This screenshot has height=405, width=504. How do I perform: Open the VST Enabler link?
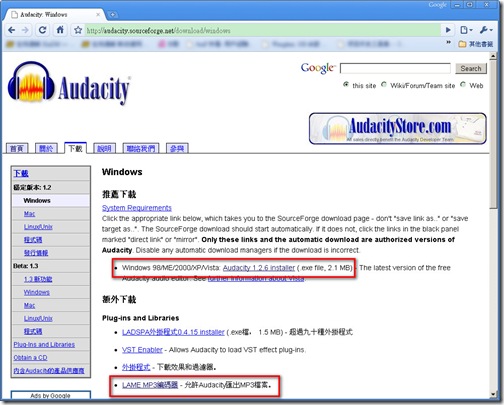tap(142, 350)
